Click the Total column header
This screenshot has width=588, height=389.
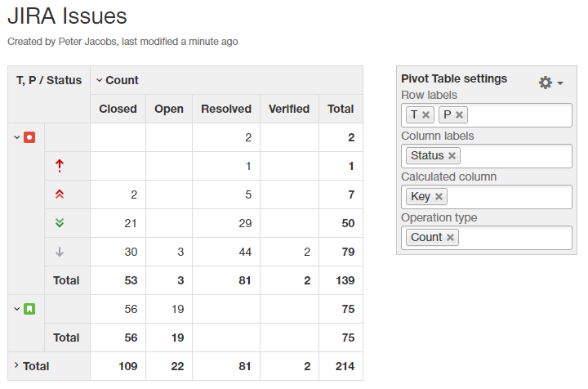point(341,109)
